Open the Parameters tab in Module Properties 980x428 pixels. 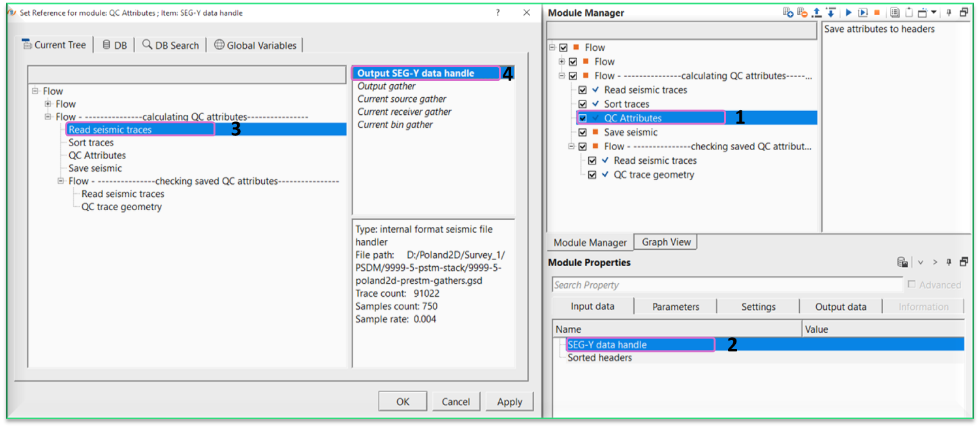(x=675, y=307)
